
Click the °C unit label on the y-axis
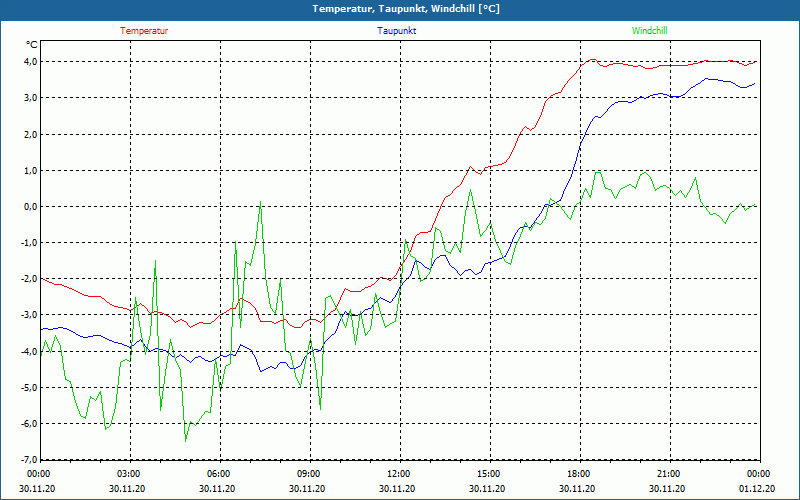coord(32,45)
